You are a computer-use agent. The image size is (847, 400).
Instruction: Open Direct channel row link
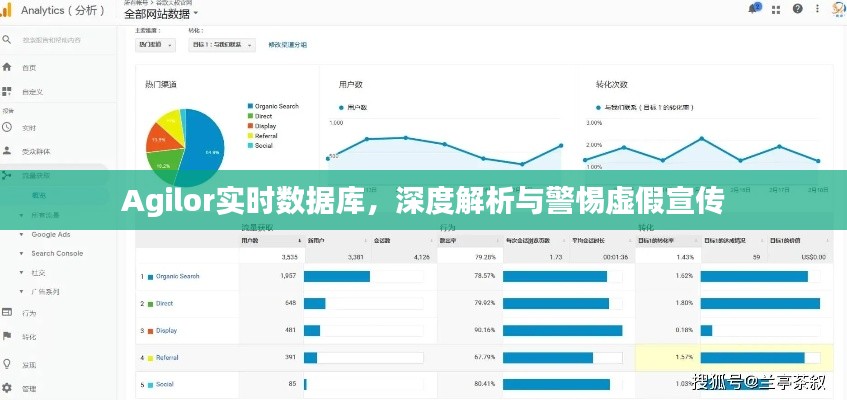pyautogui.click(x=164, y=304)
